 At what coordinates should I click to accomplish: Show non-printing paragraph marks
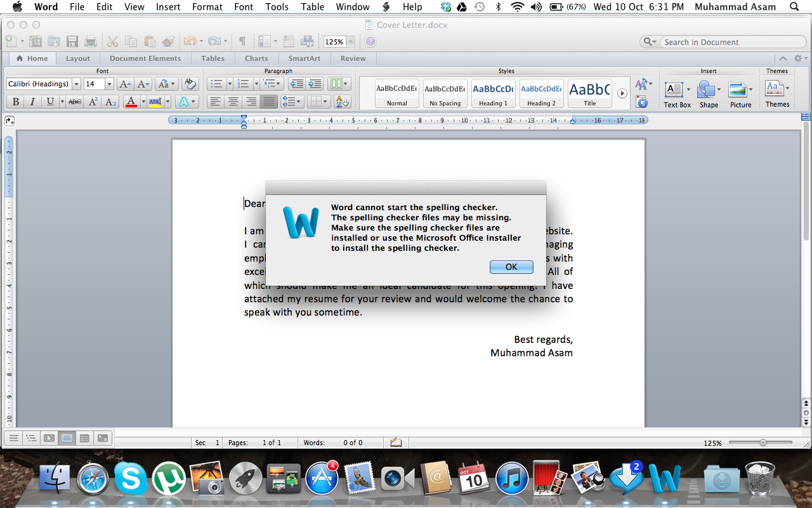242,42
